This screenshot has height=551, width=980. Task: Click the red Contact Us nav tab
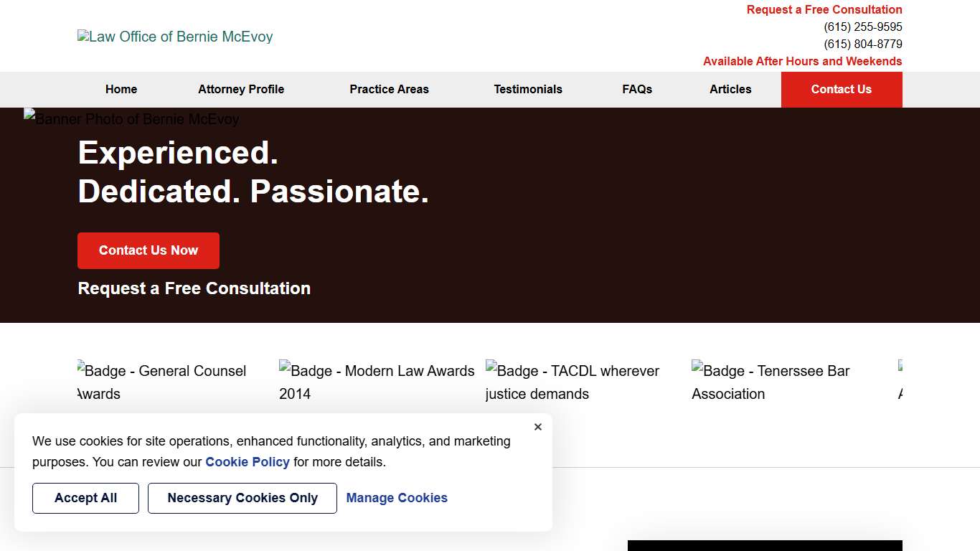pos(841,90)
